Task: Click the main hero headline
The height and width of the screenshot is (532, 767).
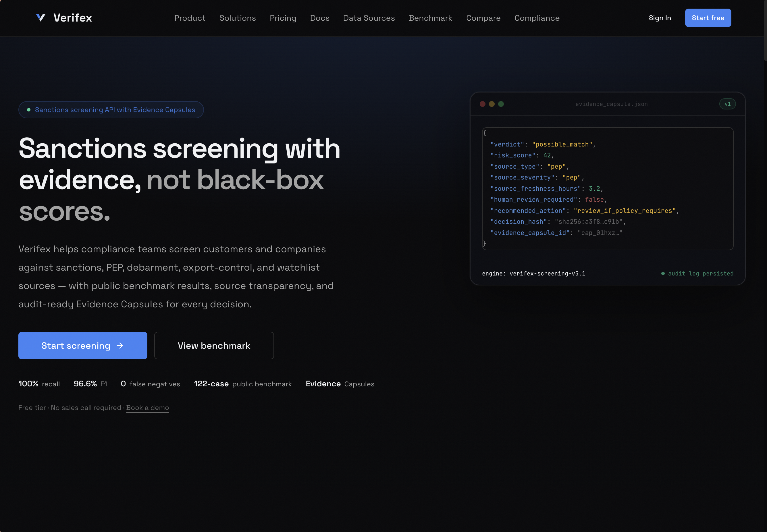Action: point(179,179)
